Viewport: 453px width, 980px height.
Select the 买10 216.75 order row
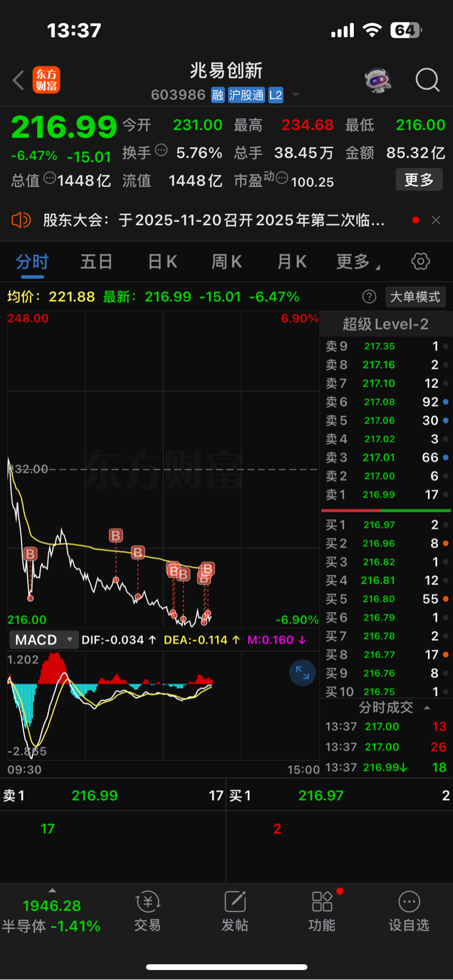tap(386, 692)
